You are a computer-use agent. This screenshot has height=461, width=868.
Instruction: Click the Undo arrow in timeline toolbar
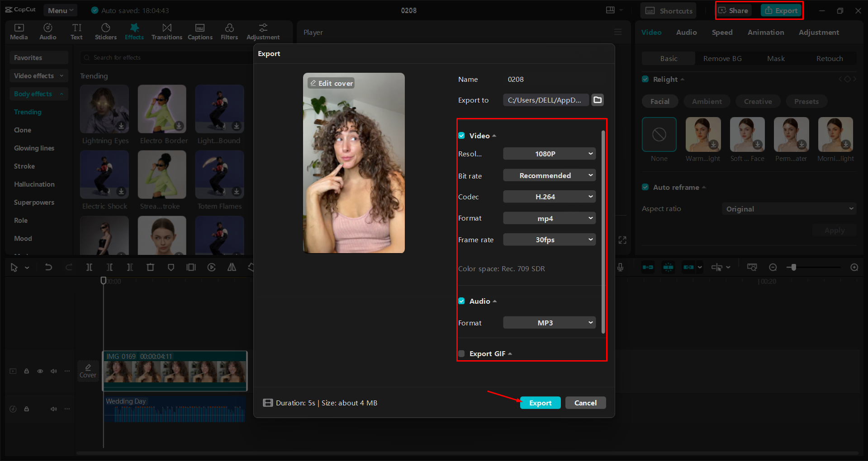(48, 267)
